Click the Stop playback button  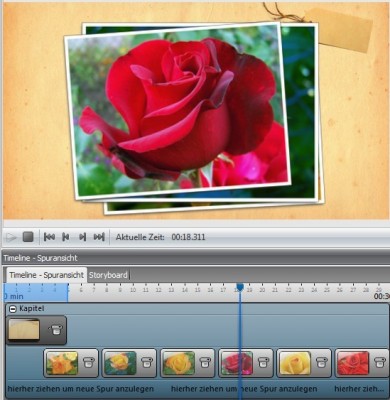[x=28, y=237]
